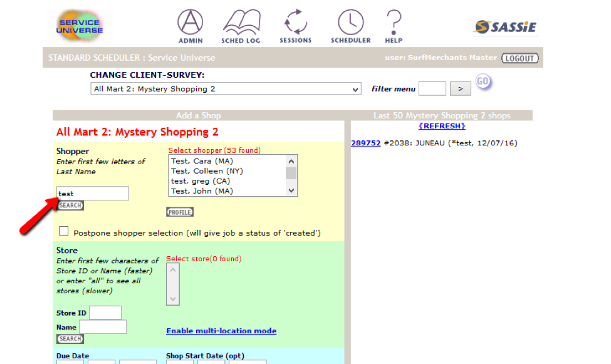611x364 pixels.
Task: Apply the filter with the > button
Action: click(x=460, y=89)
